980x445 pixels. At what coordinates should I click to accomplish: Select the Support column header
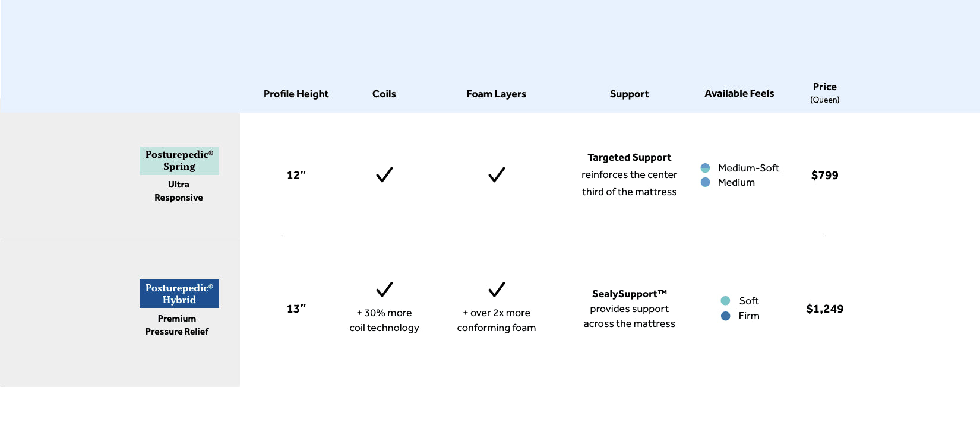tap(629, 94)
